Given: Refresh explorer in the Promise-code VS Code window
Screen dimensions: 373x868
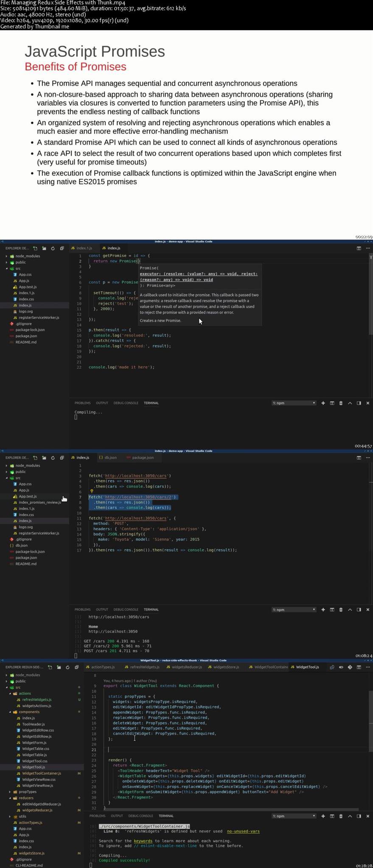Looking at the screenshot, I should click(x=53, y=248).
